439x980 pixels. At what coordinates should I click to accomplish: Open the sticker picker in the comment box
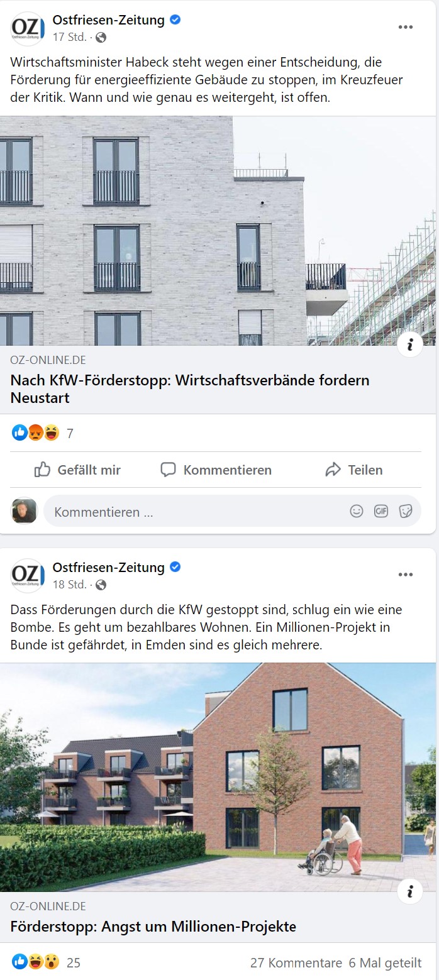[x=406, y=511]
